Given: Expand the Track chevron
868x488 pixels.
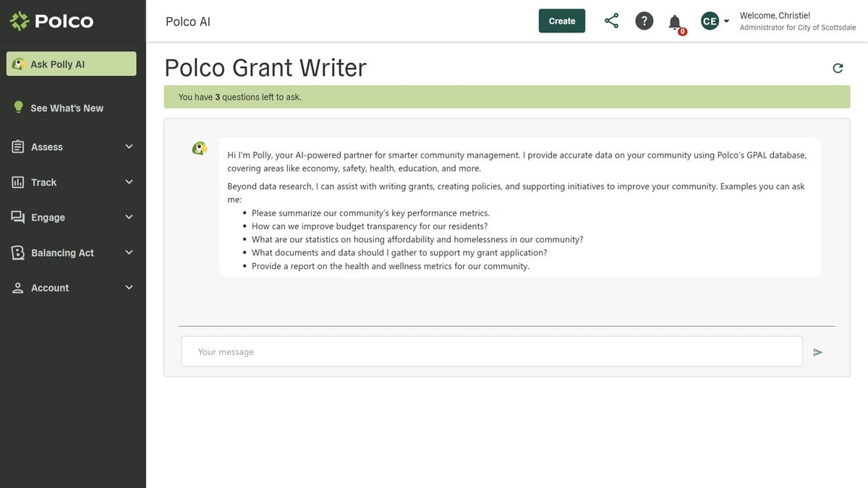Looking at the screenshot, I should (x=129, y=182).
